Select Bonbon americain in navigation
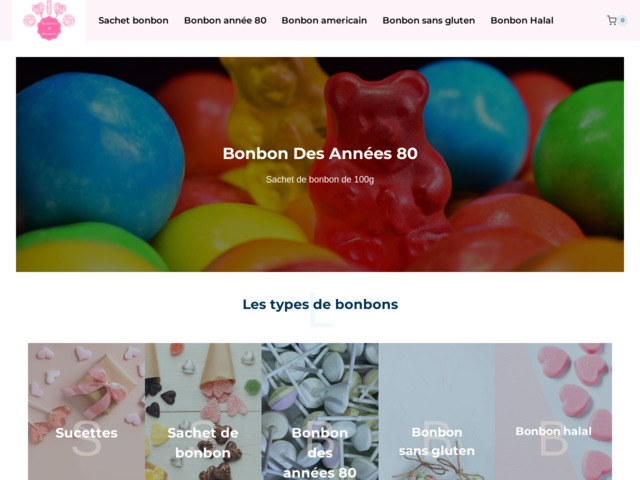The width and height of the screenshot is (640, 480). coord(324,20)
